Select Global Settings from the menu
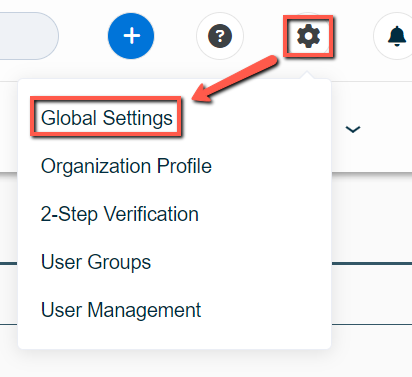 click(x=107, y=118)
